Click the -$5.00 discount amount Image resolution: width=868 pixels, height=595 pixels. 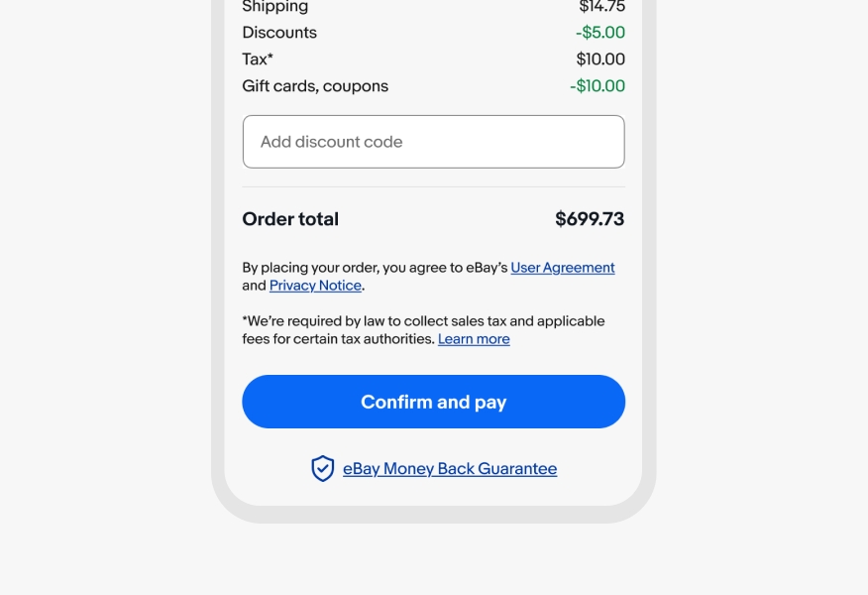coord(600,33)
